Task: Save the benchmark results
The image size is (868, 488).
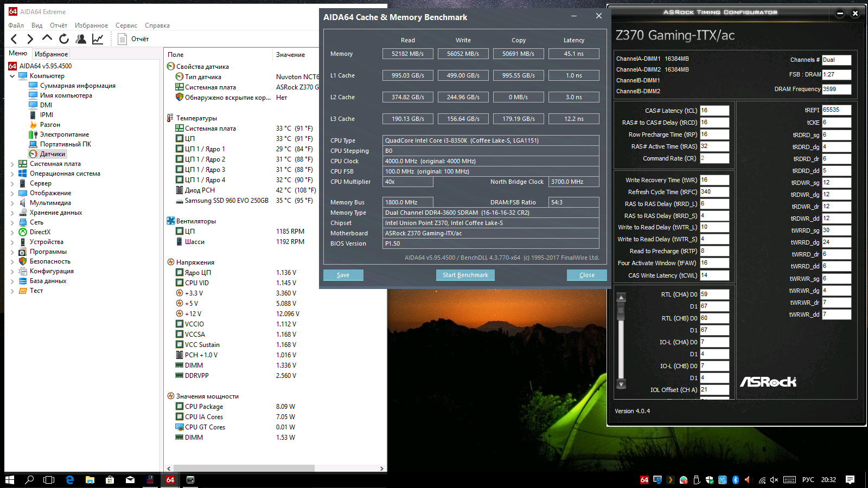Action: pyautogui.click(x=343, y=275)
